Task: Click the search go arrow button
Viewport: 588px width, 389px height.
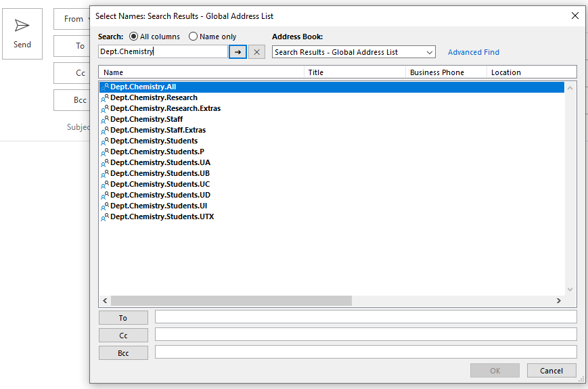Action: pyautogui.click(x=238, y=52)
